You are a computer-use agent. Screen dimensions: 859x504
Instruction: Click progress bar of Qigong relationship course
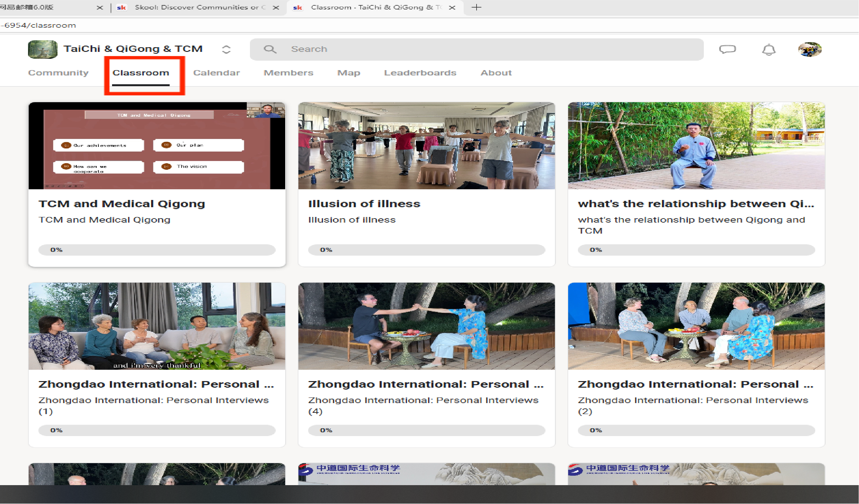696,250
